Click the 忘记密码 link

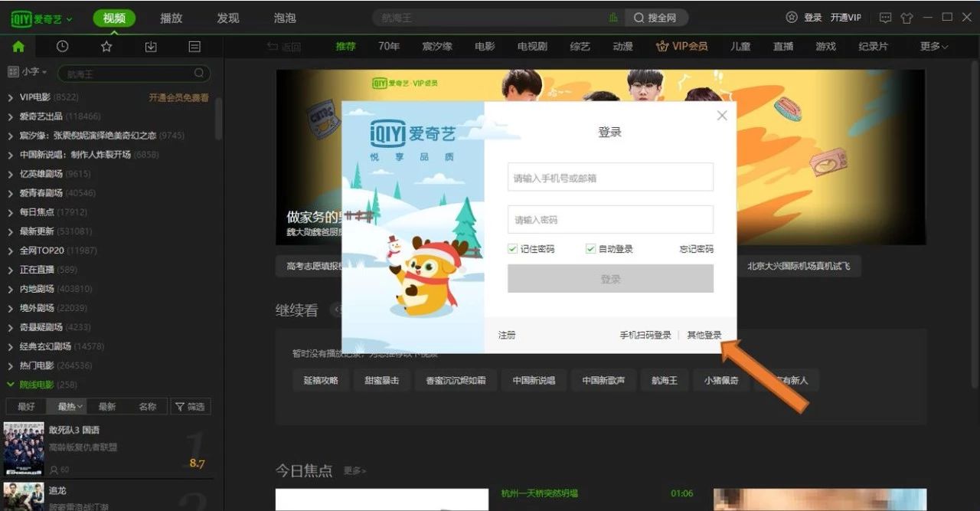point(696,249)
